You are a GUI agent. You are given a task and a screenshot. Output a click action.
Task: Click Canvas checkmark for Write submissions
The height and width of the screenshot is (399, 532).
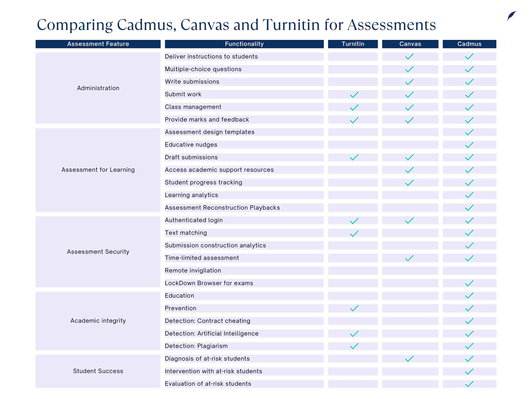[409, 82]
